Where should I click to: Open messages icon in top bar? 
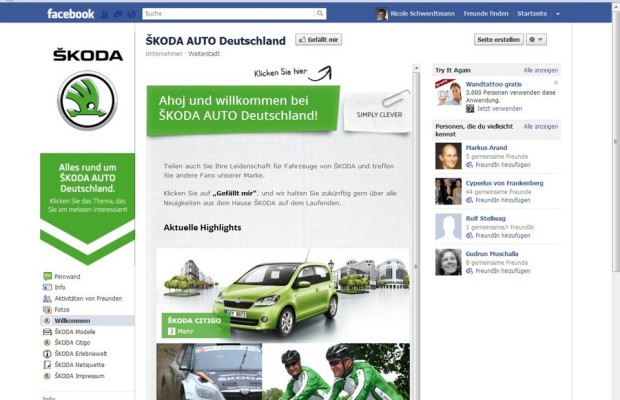tap(118, 14)
